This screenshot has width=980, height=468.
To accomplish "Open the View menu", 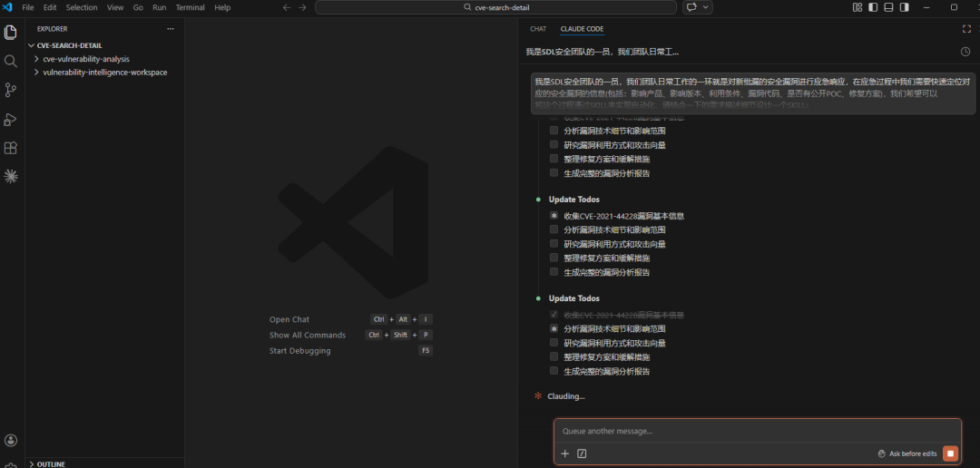I will [115, 7].
